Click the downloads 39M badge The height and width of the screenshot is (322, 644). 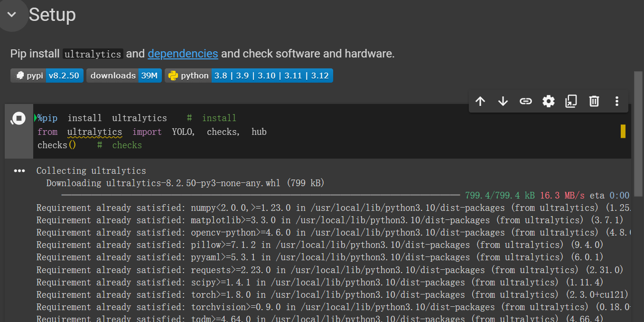click(124, 76)
